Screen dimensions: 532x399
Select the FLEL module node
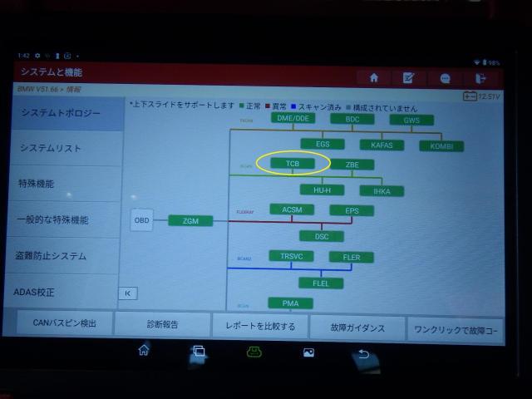321,283
